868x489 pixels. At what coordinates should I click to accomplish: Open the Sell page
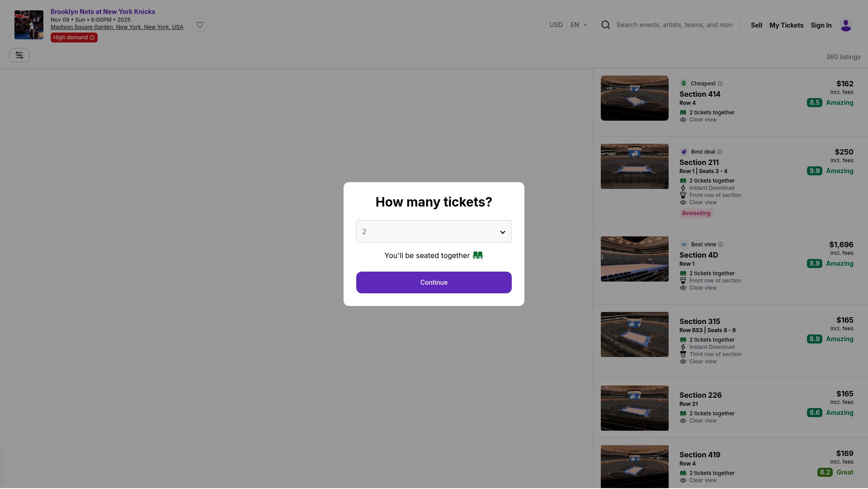(x=756, y=25)
